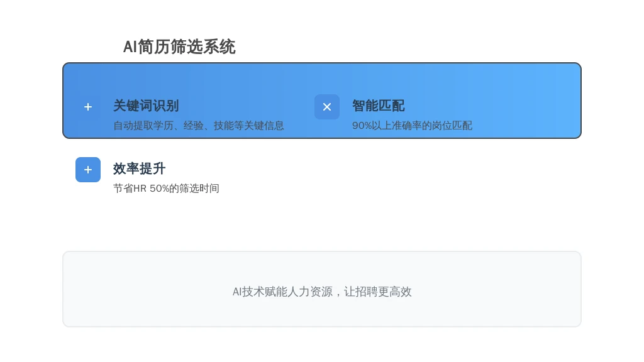Select the 效率提升 heading
Screen dimensions: 644x362
click(x=139, y=168)
